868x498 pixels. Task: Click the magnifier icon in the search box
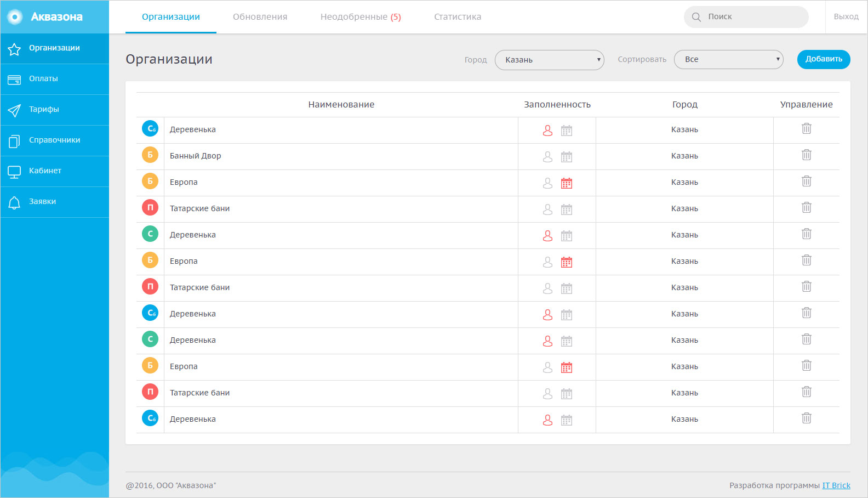click(x=696, y=17)
